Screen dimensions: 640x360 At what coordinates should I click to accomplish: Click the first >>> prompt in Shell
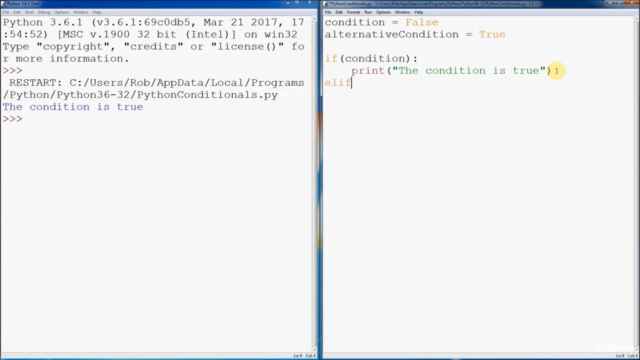click(x=13, y=71)
